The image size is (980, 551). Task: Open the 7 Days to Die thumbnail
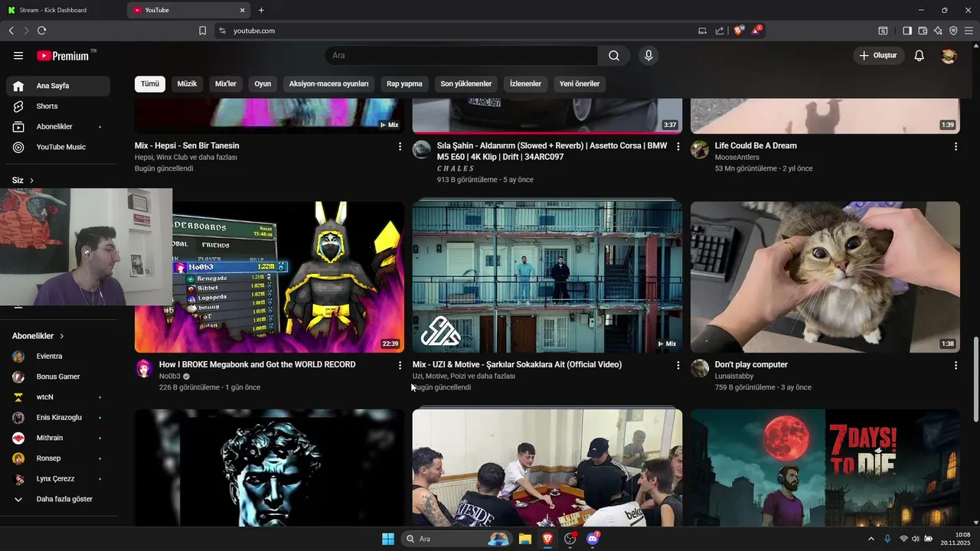pyautogui.click(x=825, y=468)
